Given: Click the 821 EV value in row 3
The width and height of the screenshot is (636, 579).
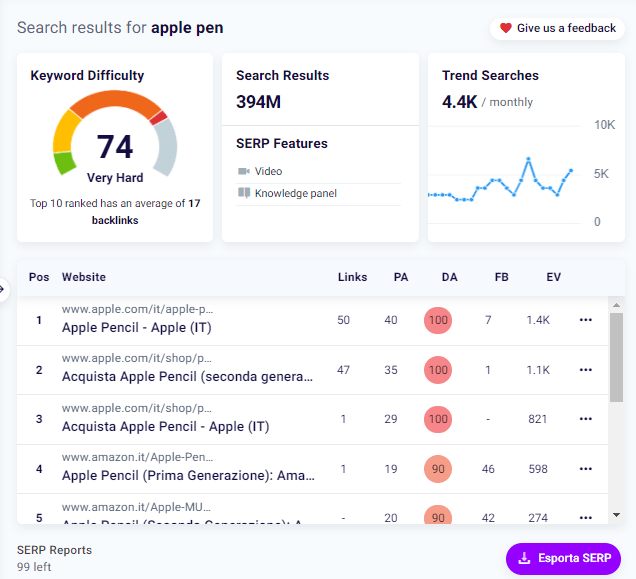Looking at the screenshot, I should coord(537,419).
